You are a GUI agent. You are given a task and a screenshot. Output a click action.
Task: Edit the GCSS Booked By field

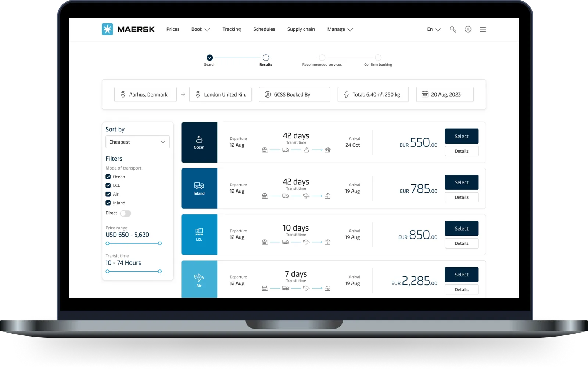[x=294, y=94]
